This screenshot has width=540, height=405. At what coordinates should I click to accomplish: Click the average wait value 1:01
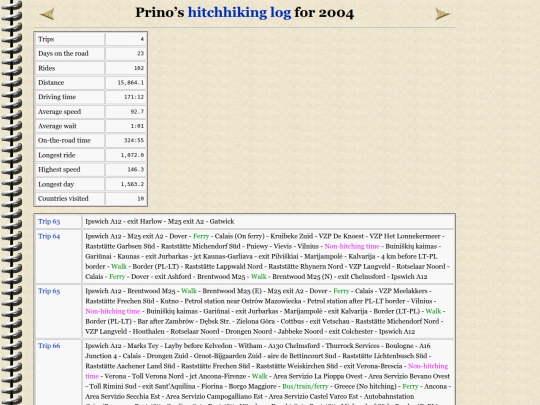point(137,126)
